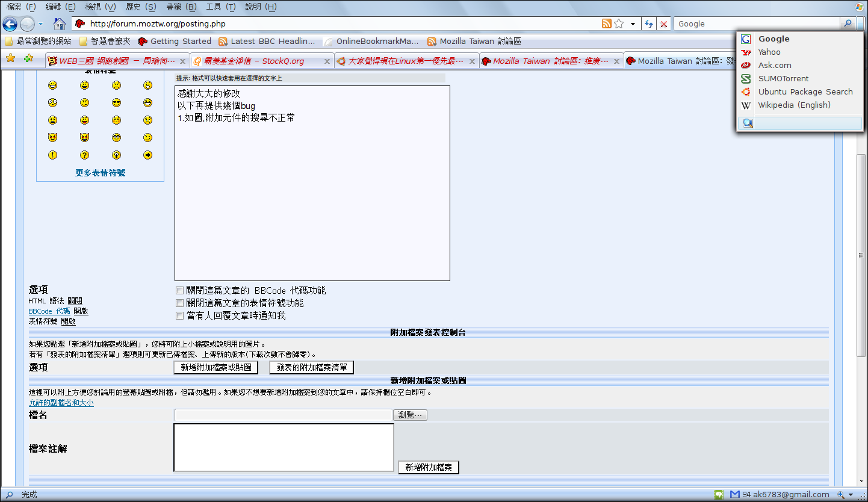868x502 pixels.
Task: Switch to the 霸菱基金淨值 - StockQ.org tab
Action: [262, 61]
